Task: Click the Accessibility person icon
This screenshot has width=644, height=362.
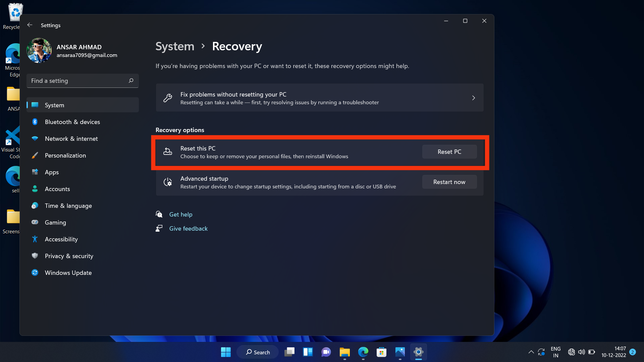Action: 35,239
